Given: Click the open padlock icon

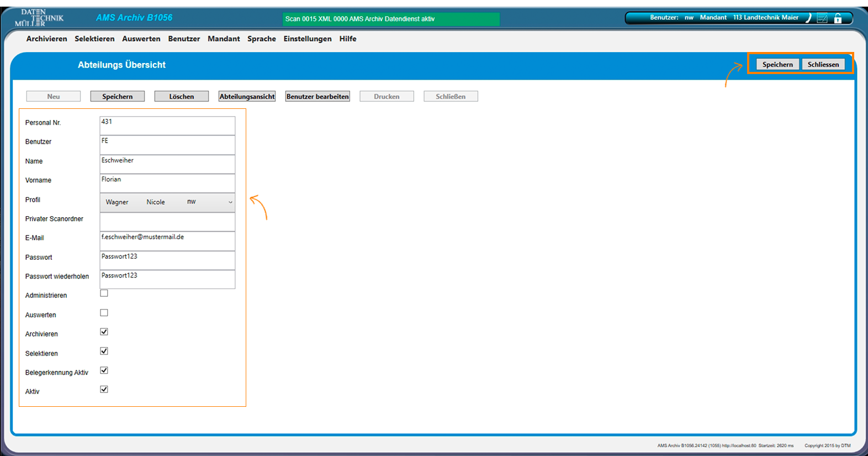Looking at the screenshot, I should [x=838, y=18].
